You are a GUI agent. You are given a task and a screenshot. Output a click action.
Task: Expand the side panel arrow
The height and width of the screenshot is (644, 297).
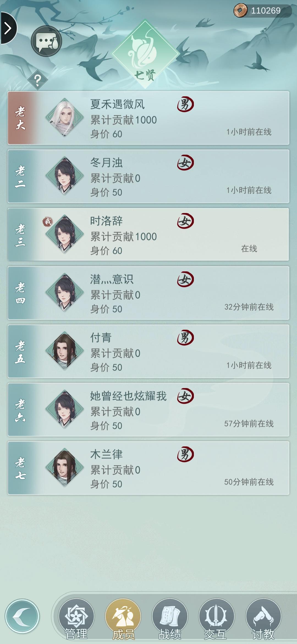(x=8, y=28)
